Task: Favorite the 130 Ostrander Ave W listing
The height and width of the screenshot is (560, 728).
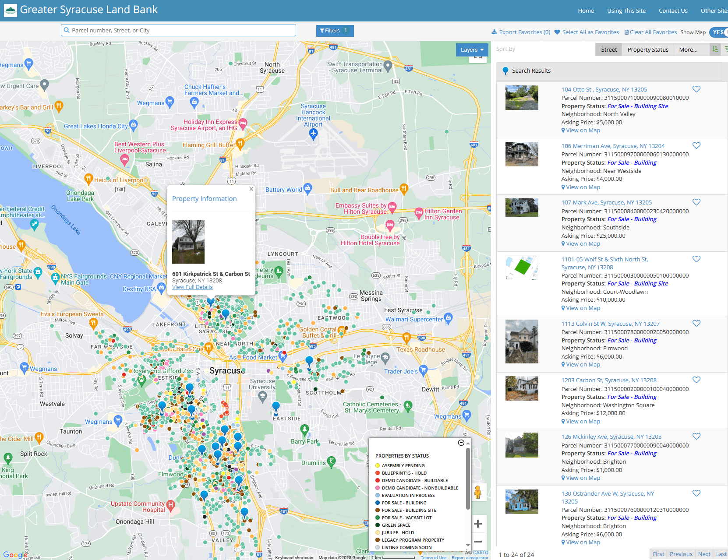Action: tap(696, 493)
